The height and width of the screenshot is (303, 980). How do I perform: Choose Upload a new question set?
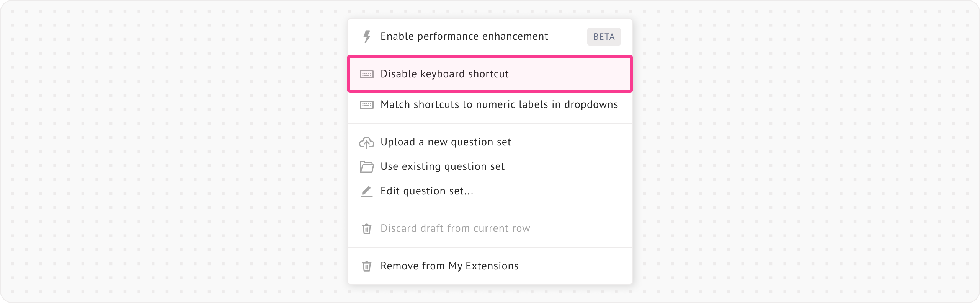pyautogui.click(x=446, y=142)
